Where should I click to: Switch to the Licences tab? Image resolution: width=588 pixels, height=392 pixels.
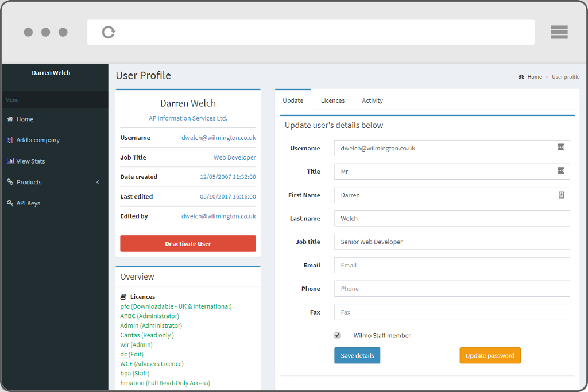[332, 100]
